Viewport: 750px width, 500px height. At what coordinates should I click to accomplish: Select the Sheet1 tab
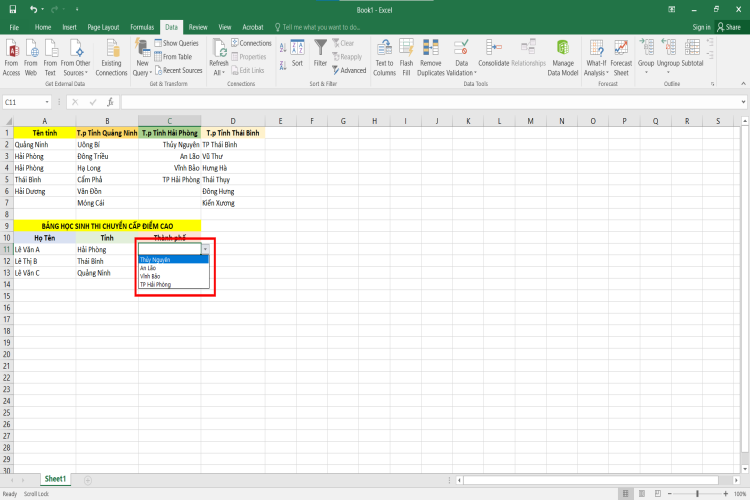tap(55, 479)
